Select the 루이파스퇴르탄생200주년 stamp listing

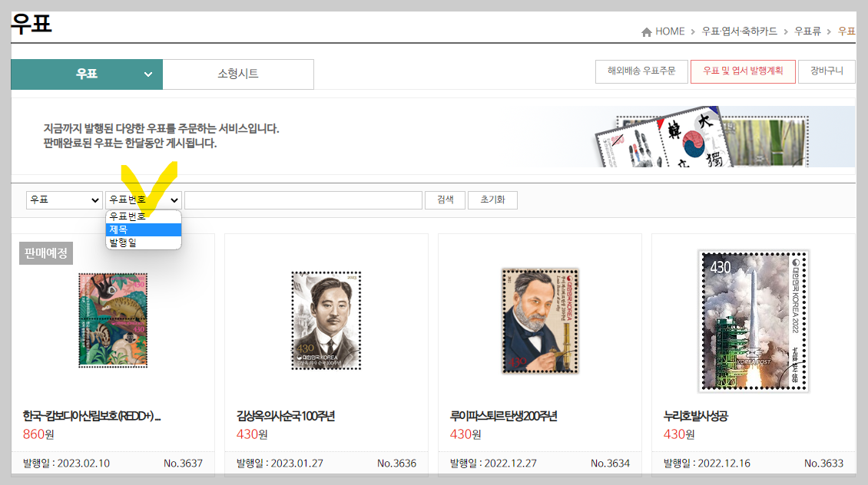point(539,320)
